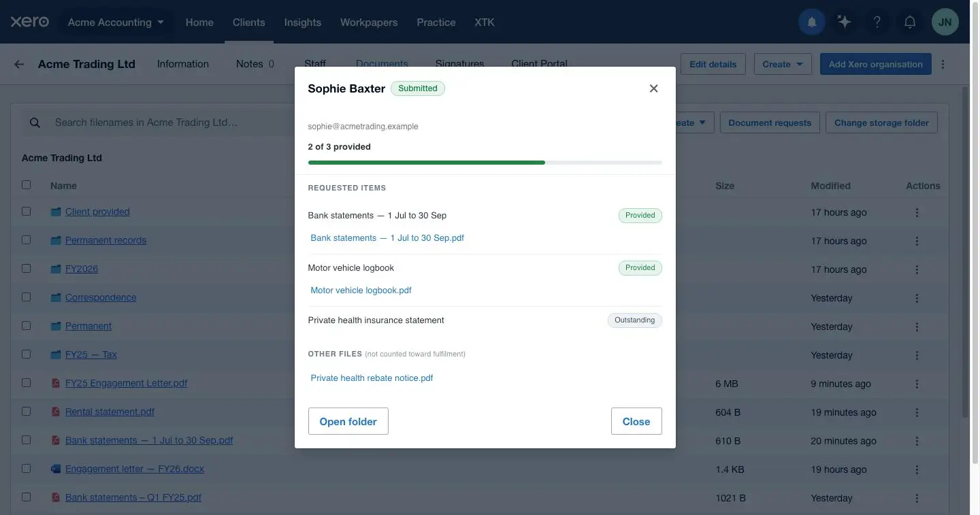
Task: Go to the Home navigation item
Action: point(199,22)
